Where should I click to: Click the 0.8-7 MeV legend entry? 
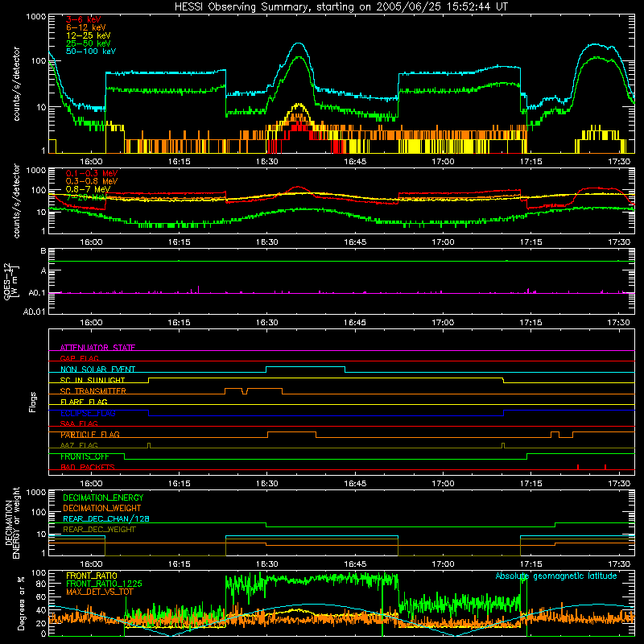coord(88,189)
